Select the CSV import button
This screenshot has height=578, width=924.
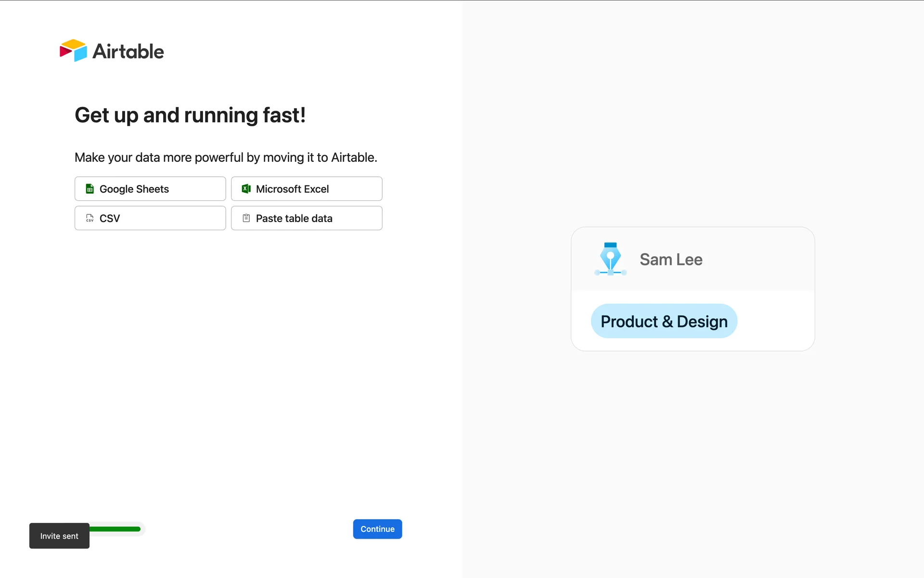pyautogui.click(x=150, y=218)
